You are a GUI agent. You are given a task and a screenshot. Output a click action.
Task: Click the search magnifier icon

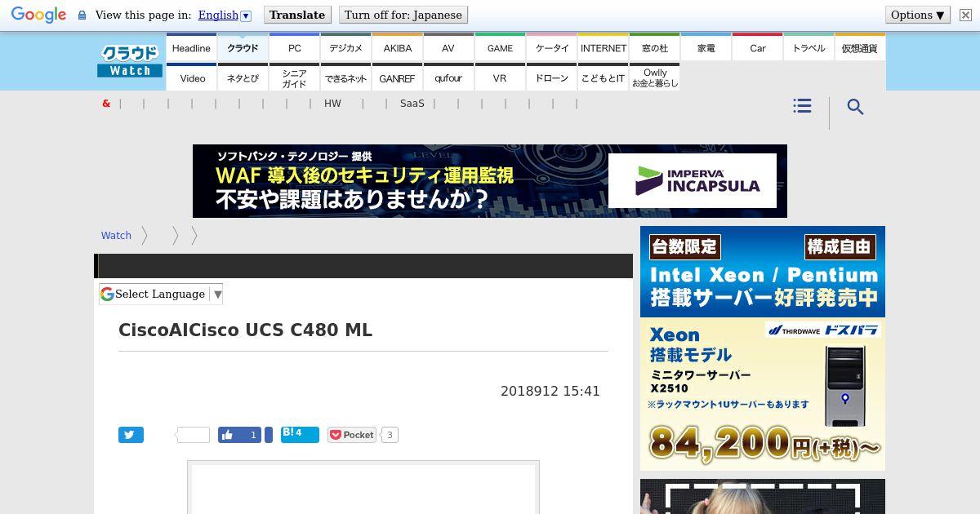click(855, 107)
